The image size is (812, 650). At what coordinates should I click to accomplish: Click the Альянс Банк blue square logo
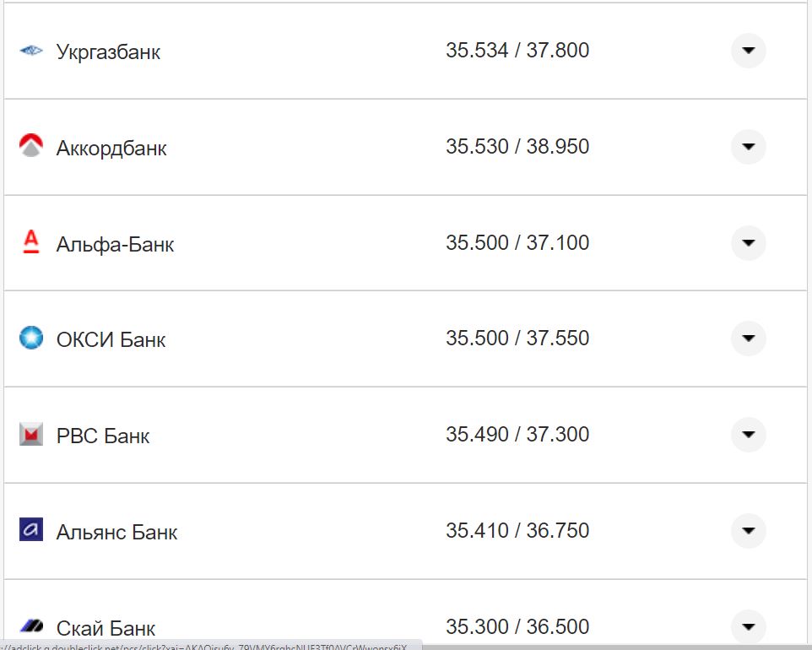(30, 530)
